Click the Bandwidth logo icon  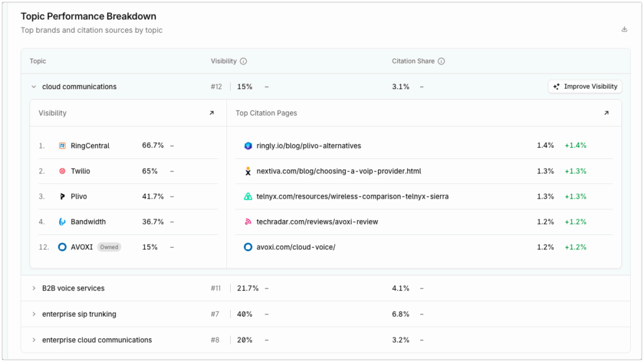(62, 221)
